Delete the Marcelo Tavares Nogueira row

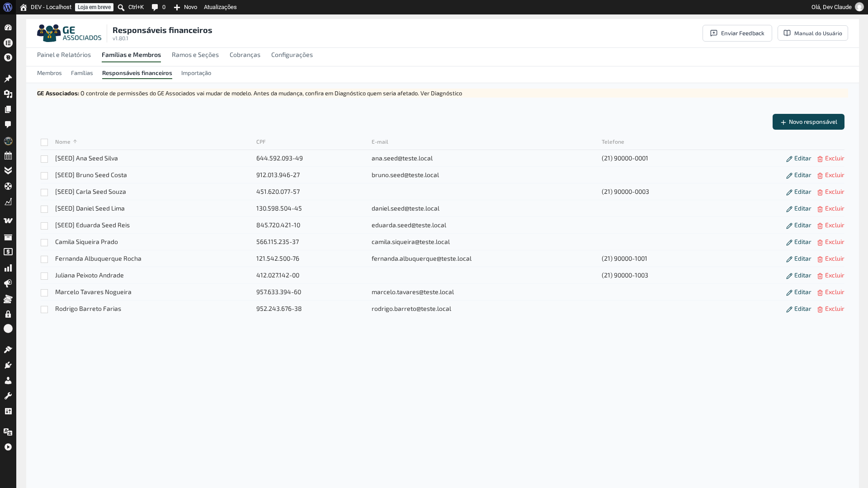[x=831, y=292]
